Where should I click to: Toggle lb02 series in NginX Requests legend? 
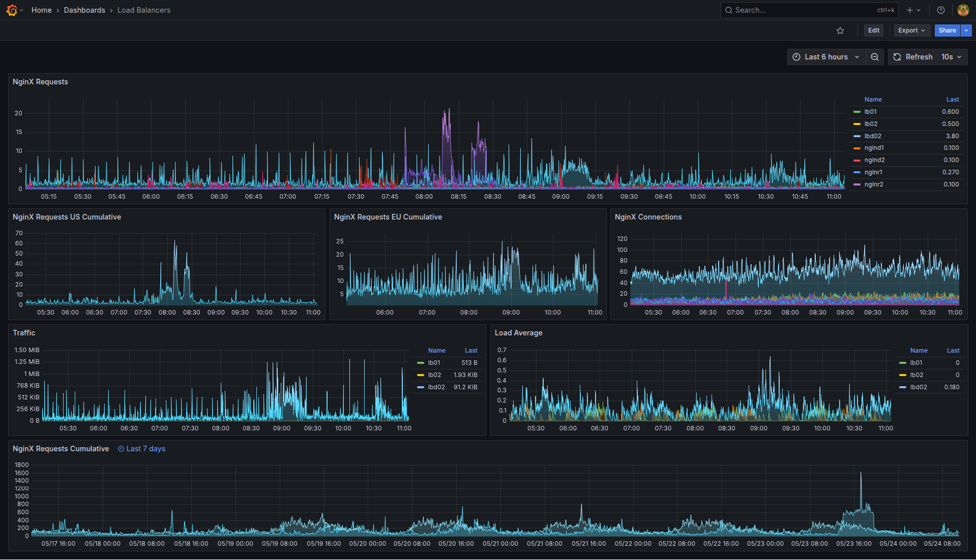(x=871, y=124)
